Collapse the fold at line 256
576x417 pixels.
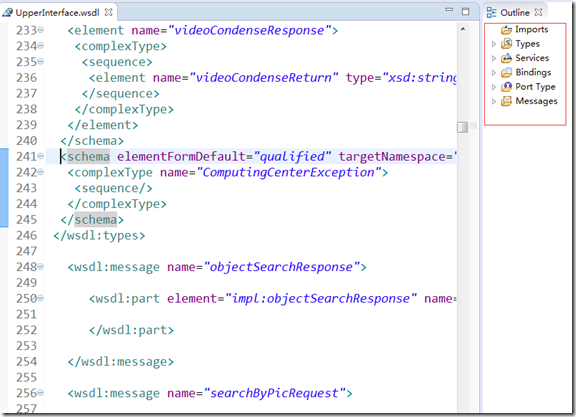40,393
